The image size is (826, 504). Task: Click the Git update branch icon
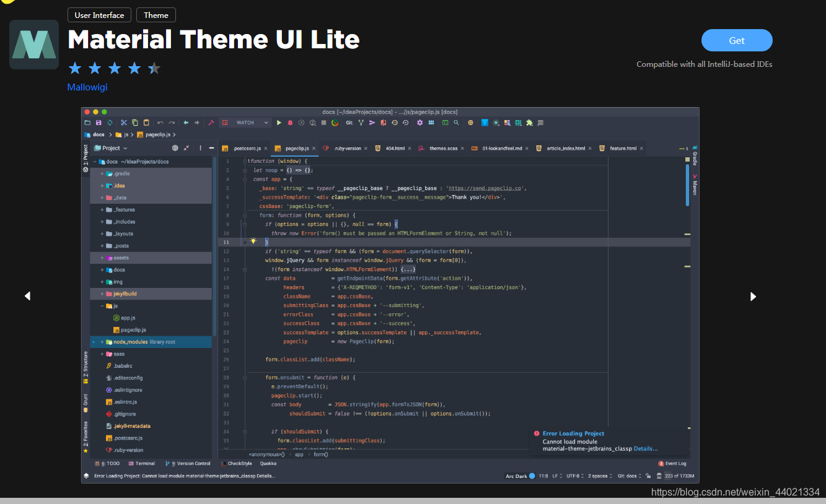click(361, 123)
